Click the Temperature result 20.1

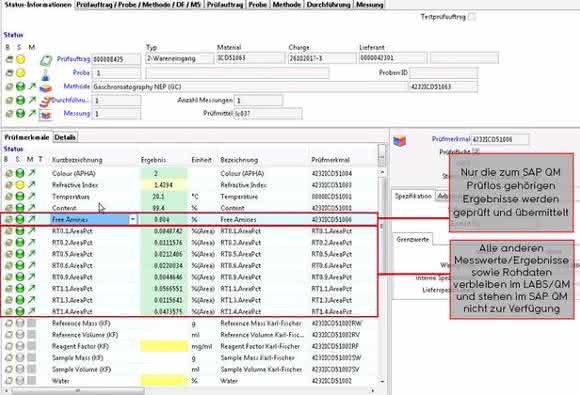(159, 196)
